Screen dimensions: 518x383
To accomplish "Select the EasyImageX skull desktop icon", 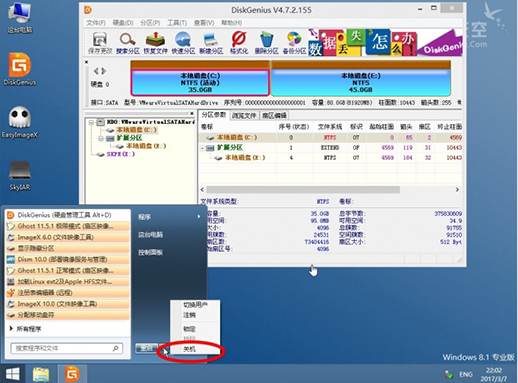I will coord(20,122).
